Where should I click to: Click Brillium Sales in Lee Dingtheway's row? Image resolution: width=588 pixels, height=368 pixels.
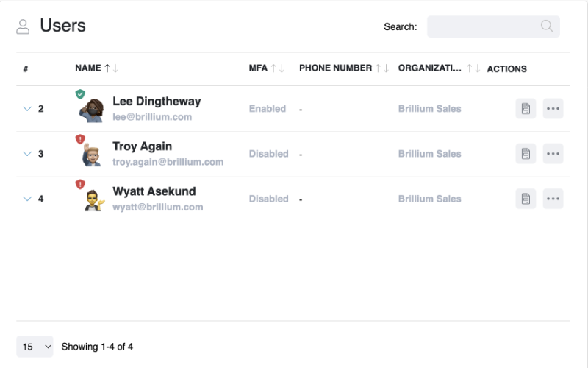pos(430,108)
